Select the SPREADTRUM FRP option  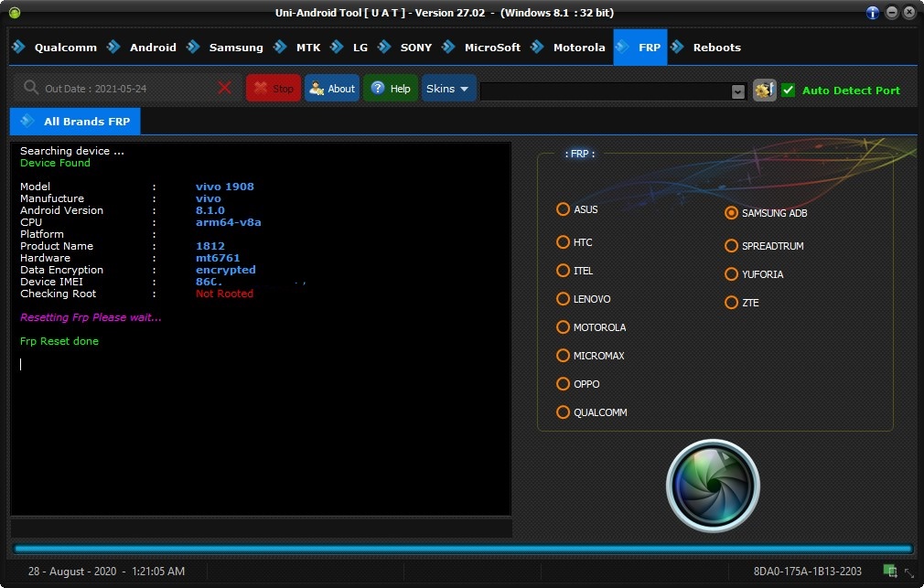[764, 246]
